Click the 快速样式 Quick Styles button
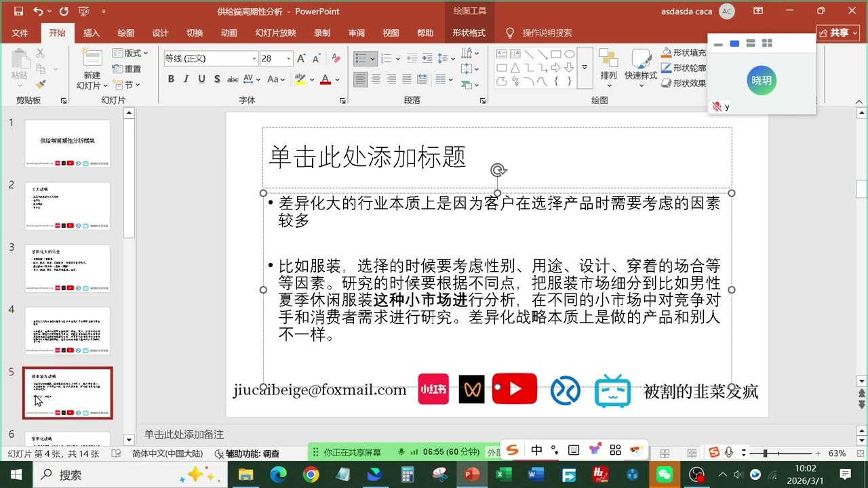 [x=641, y=66]
